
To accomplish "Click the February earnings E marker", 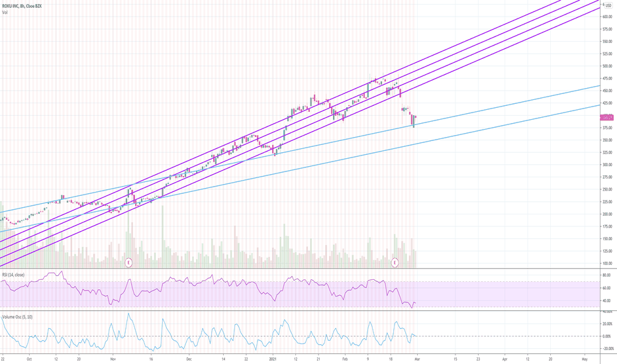I will pyautogui.click(x=395, y=262).
